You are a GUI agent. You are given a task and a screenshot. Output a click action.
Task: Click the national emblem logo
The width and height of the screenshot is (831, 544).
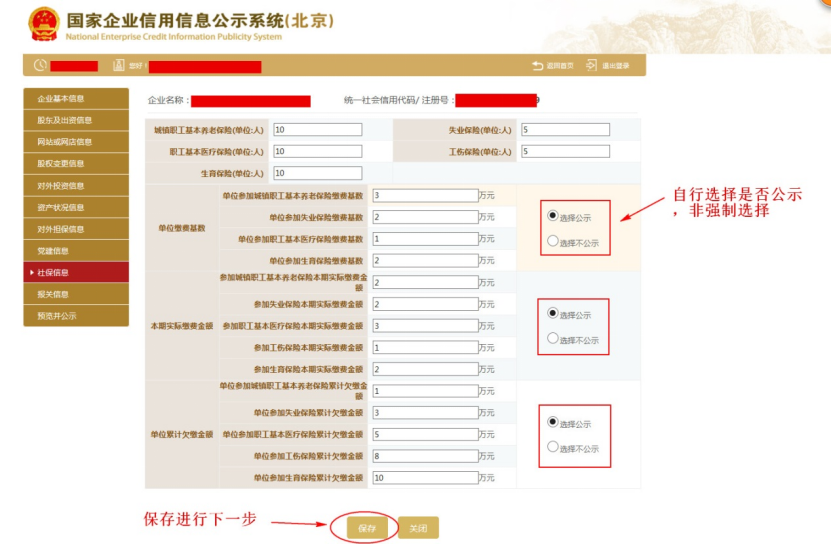(43, 25)
